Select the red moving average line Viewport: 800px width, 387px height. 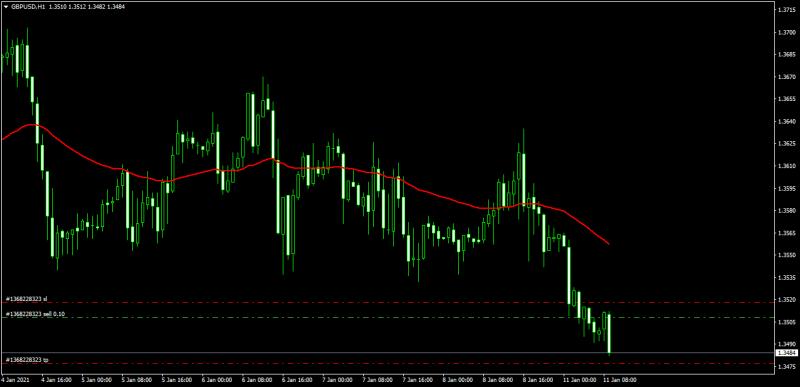pyautogui.click(x=306, y=167)
